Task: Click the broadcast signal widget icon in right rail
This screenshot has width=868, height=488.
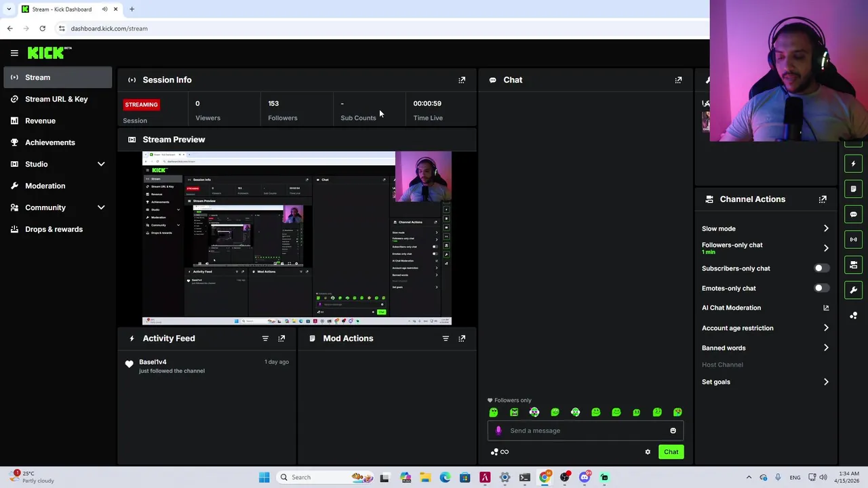Action: (854, 239)
